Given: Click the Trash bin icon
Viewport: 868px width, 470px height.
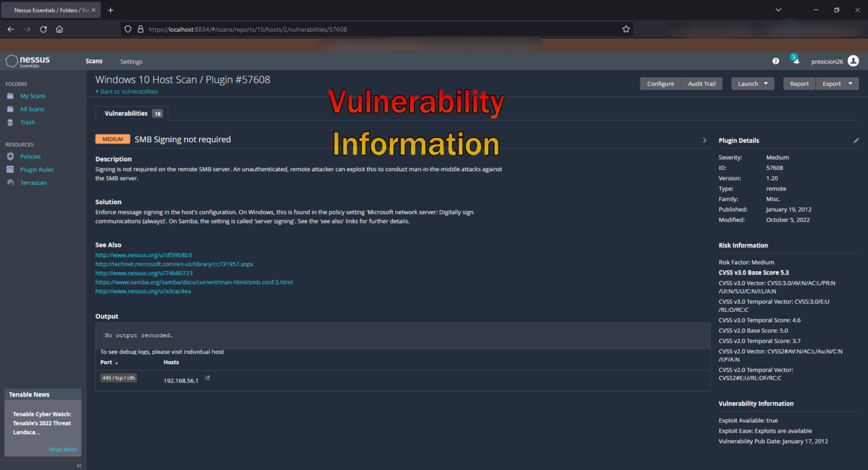Looking at the screenshot, I should point(10,122).
